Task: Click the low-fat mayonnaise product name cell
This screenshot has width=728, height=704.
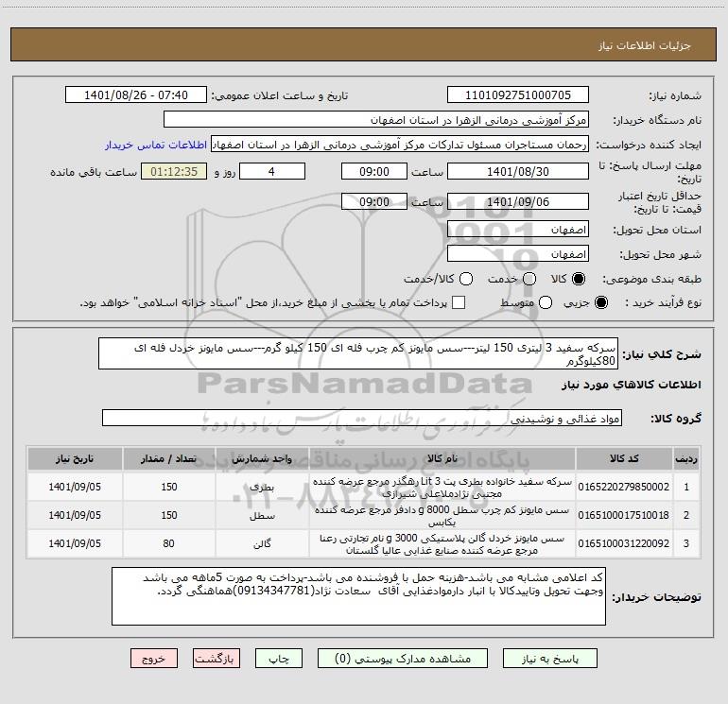Action: point(442,516)
